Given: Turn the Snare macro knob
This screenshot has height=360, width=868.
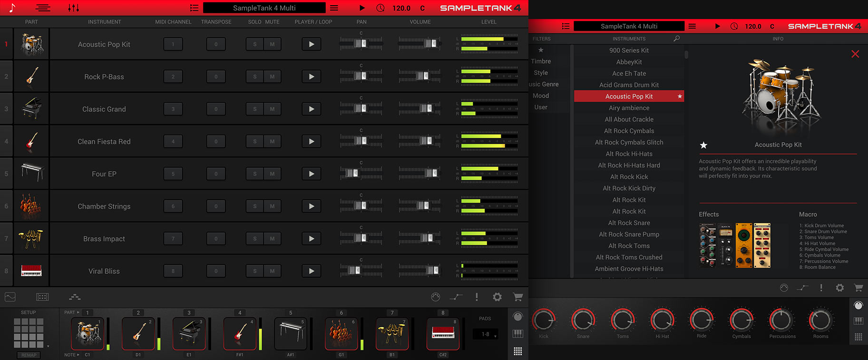Looking at the screenshot, I should pos(583,321).
